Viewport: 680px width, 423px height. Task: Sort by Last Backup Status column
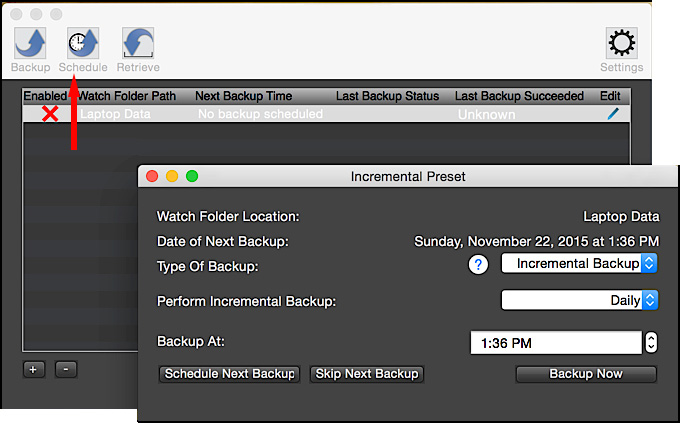[x=387, y=96]
